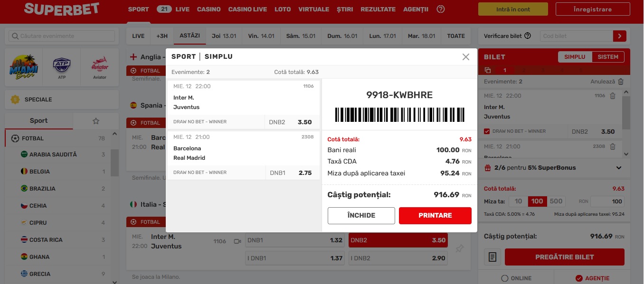644x284 pixels.
Task: Click the stake amount input field
Action: [x=608, y=202]
